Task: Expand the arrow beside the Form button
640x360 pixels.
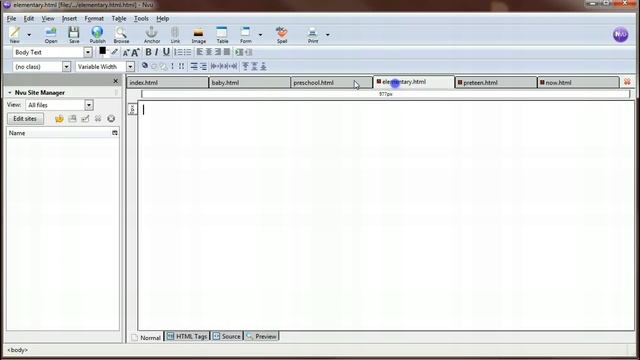Action: [x=260, y=35]
